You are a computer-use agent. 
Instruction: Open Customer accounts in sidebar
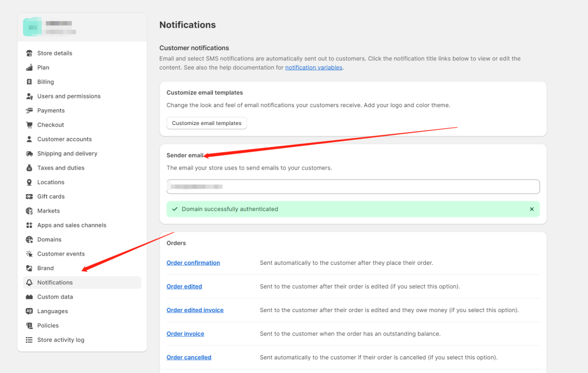coord(64,139)
